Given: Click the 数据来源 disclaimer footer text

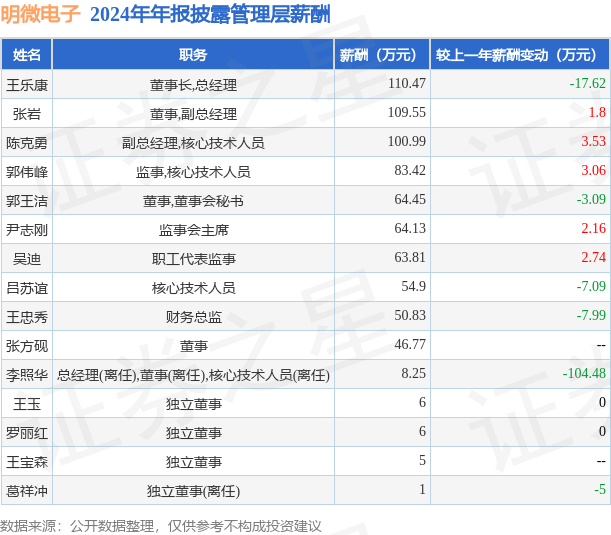Looking at the screenshot, I should 161,526.
